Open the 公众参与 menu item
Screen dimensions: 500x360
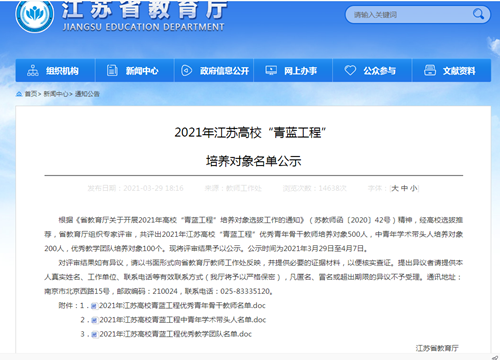pos(372,70)
